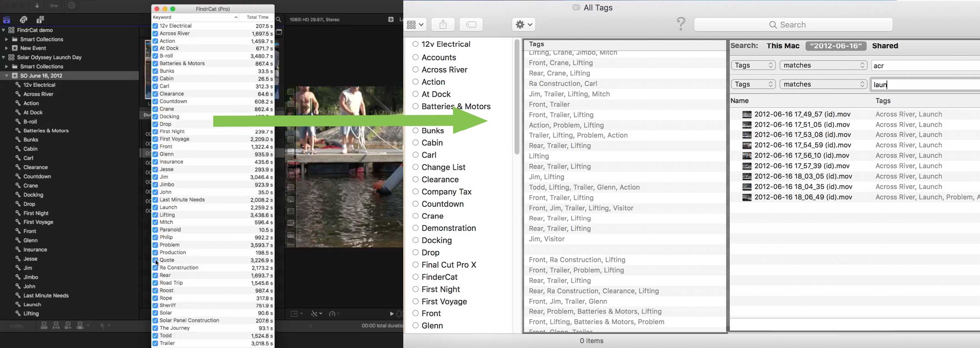Collapse the SO June 16, 2012 event
Screen dimensions: 980x348
tap(7, 75)
